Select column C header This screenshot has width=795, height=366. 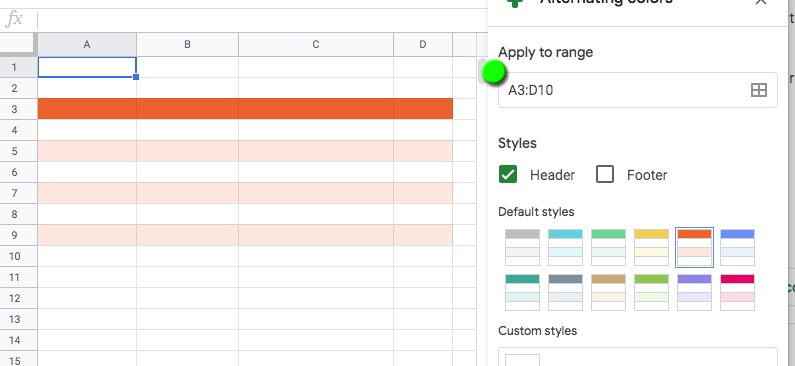(x=316, y=45)
